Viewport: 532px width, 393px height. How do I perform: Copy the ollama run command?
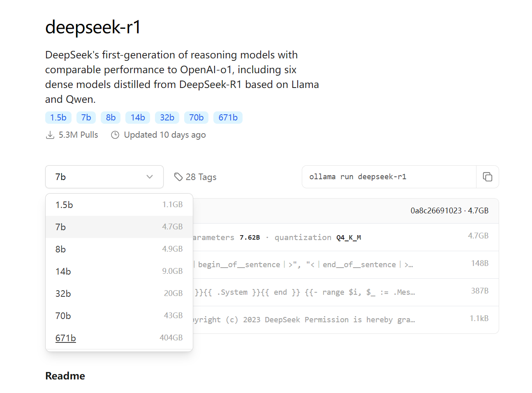(x=487, y=177)
